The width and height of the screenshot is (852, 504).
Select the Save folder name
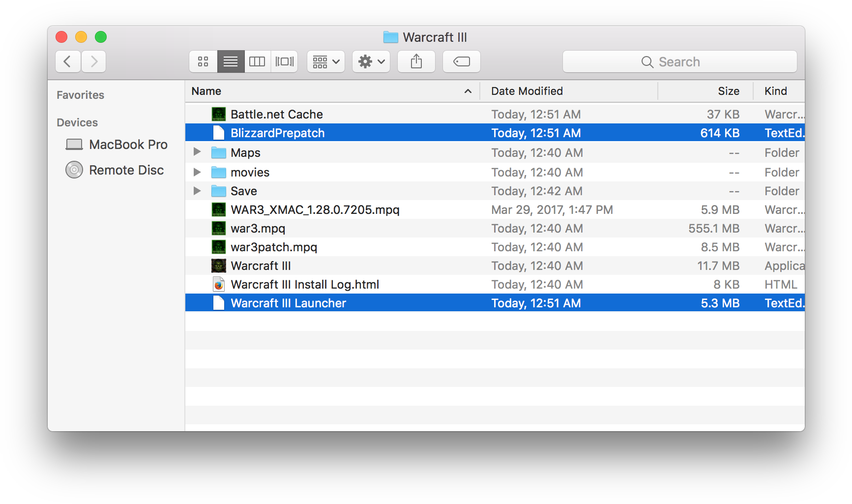tap(244, 191)
